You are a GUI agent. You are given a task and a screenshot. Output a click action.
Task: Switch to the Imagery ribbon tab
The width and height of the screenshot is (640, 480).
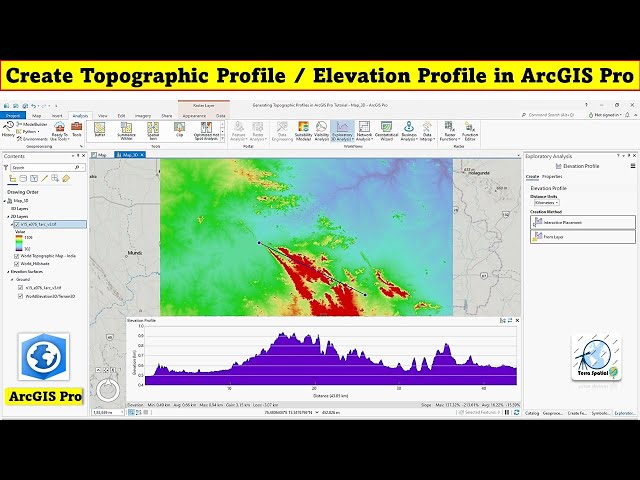pos(143,116)
